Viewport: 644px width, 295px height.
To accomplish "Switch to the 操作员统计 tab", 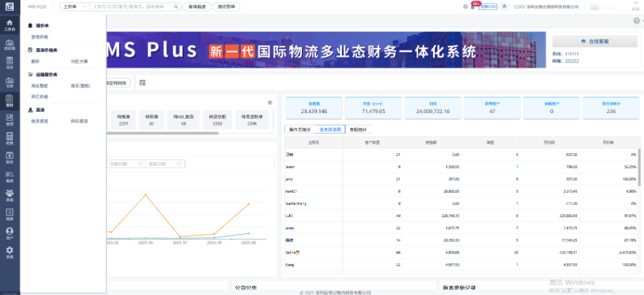I will coord(296,130).
